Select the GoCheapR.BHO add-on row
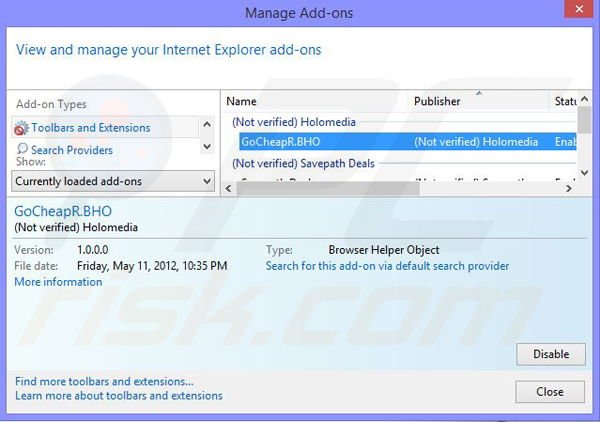600x422 pixels. click(408, 142)
